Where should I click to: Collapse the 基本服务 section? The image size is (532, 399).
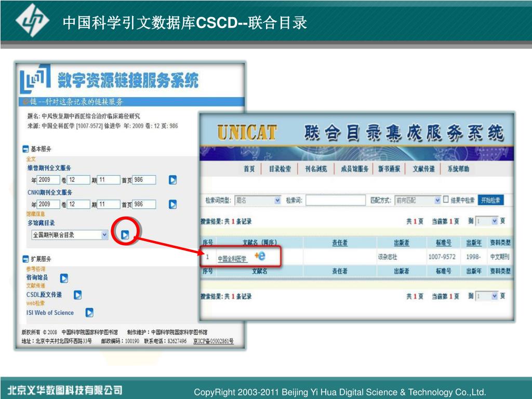(x=25, y=149)
